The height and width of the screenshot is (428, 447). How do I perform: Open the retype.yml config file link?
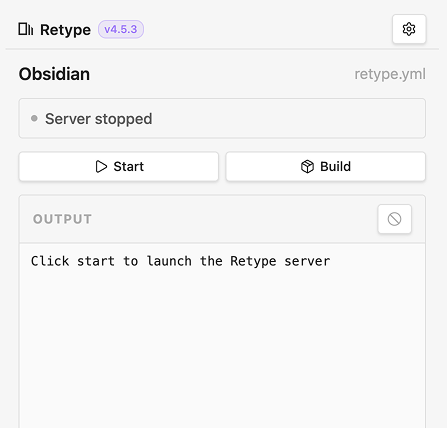(x=390, y=74)
